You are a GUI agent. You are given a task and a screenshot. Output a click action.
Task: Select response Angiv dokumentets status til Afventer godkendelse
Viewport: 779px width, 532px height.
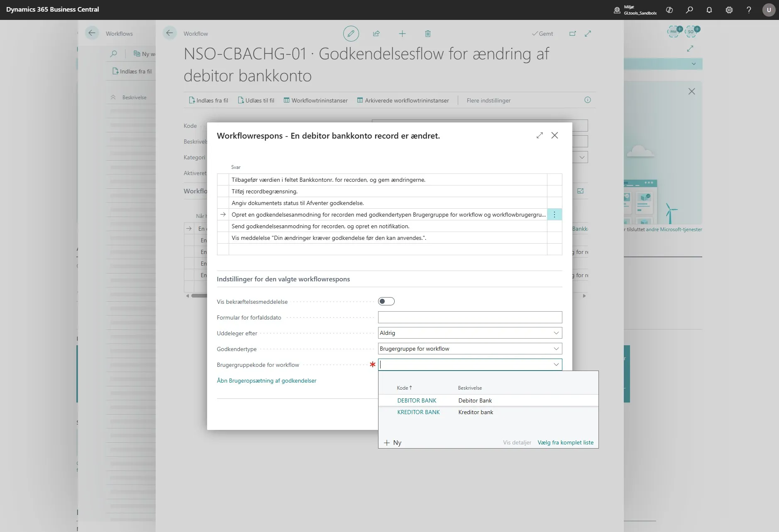coord(388,203)
